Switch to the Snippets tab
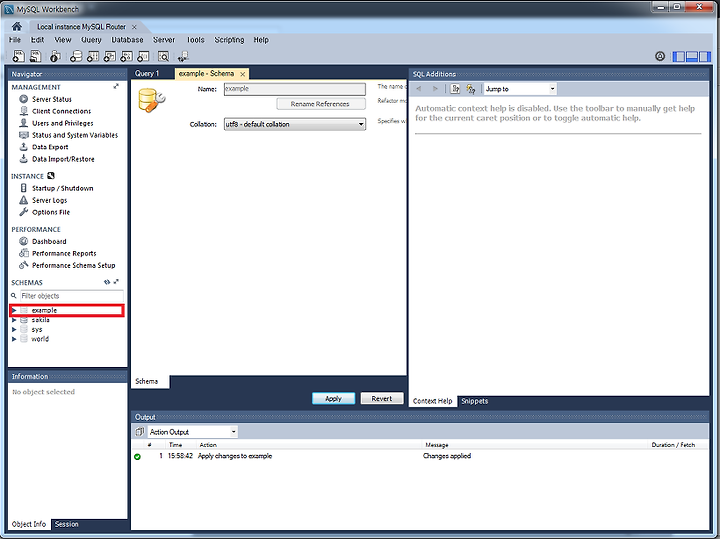This screenshot has height=539, width=720. [x=474, y=401]
